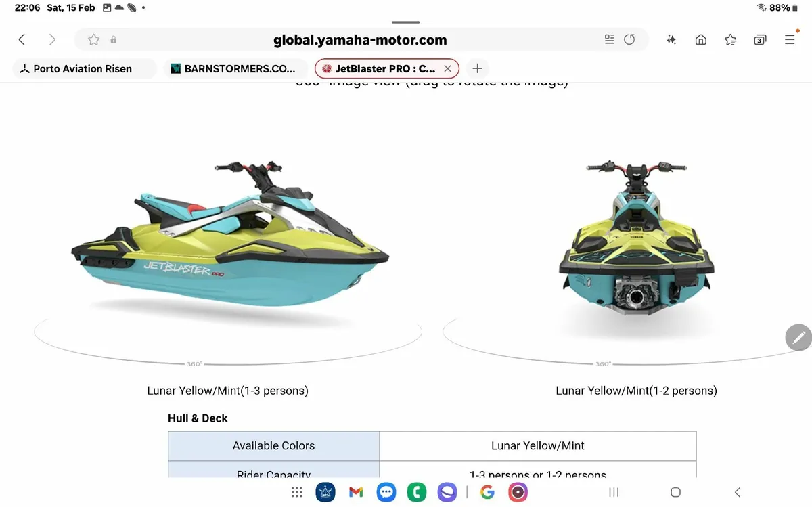Open Gmail from the dock
Image resolution: width=812 pixels, height=507 pixels.
point(356,492)
